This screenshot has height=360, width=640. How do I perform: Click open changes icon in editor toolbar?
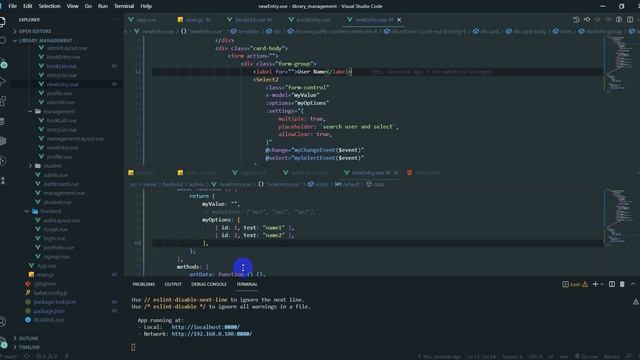point(587,20)
